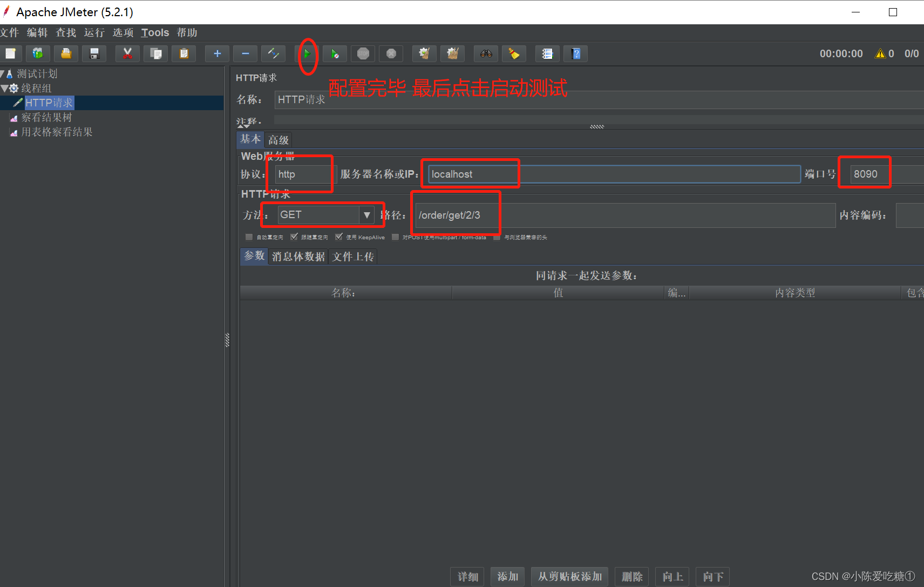Collapse the 线程组 tree node arrow
Image resolution: width=924 pixels, height=587 pixels.
tap(4, 88)
